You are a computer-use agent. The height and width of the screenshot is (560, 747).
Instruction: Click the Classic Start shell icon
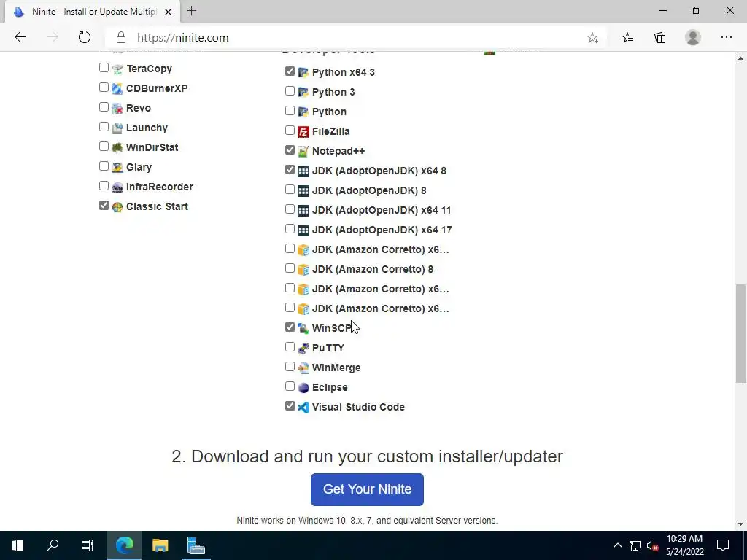(117, 207)
